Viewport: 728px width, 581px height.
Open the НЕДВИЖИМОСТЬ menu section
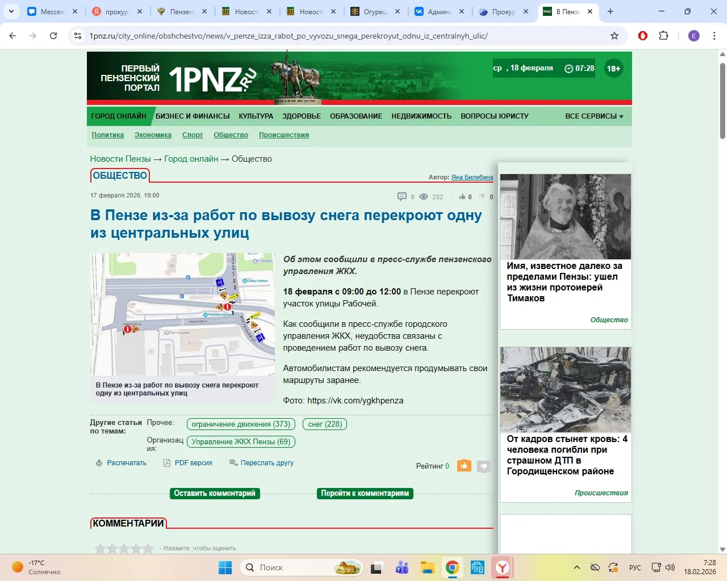click(421, 116)
